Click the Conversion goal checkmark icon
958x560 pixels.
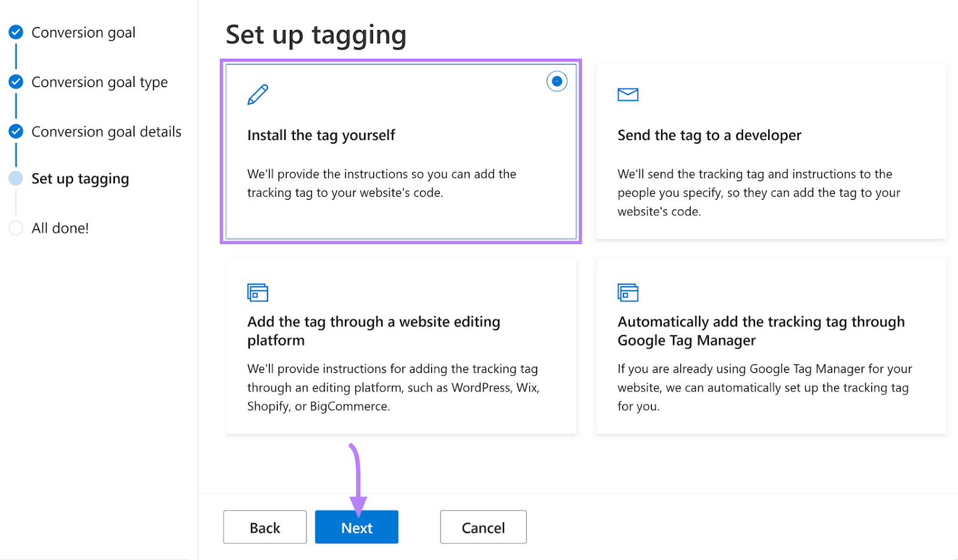pyautogui.click(x=16, y=32)
